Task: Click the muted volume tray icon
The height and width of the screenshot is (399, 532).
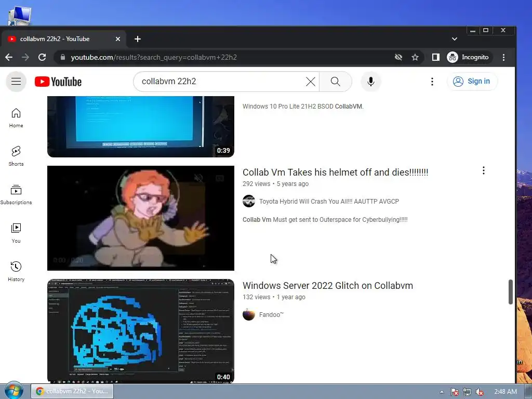Action: [x=480, y=392]
